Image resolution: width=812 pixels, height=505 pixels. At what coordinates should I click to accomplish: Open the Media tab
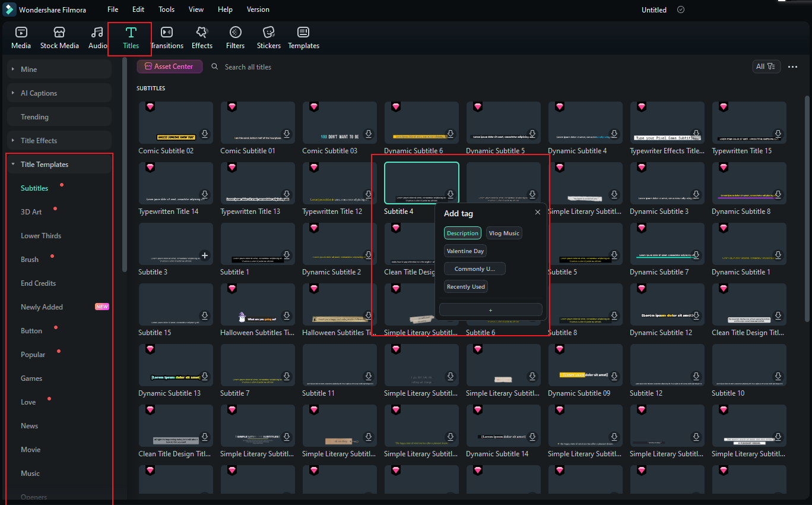[x=21, y=38]
